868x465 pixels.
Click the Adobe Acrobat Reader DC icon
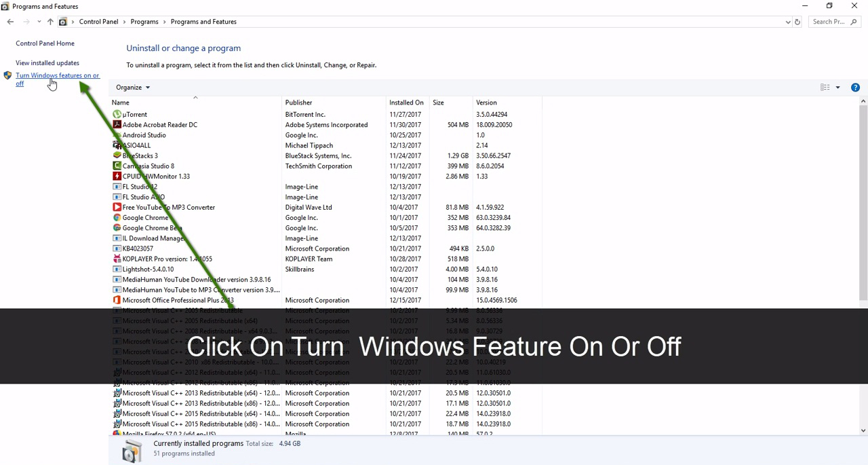(x=117, y=125)
